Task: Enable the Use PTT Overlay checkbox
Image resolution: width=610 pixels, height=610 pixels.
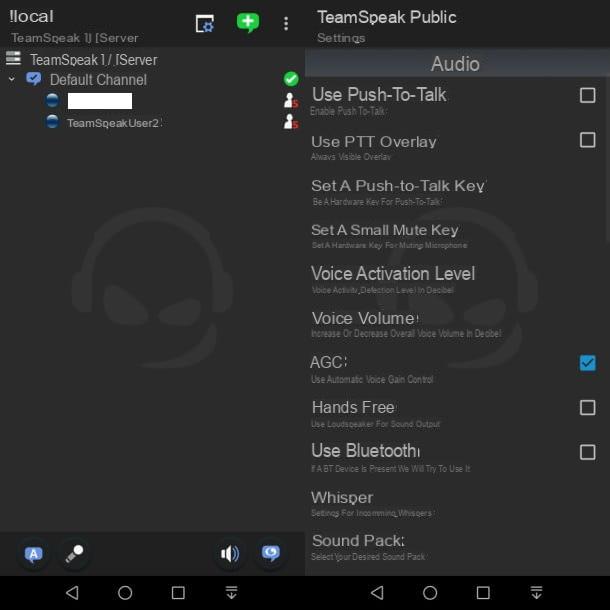Action: tap(587, 140)
